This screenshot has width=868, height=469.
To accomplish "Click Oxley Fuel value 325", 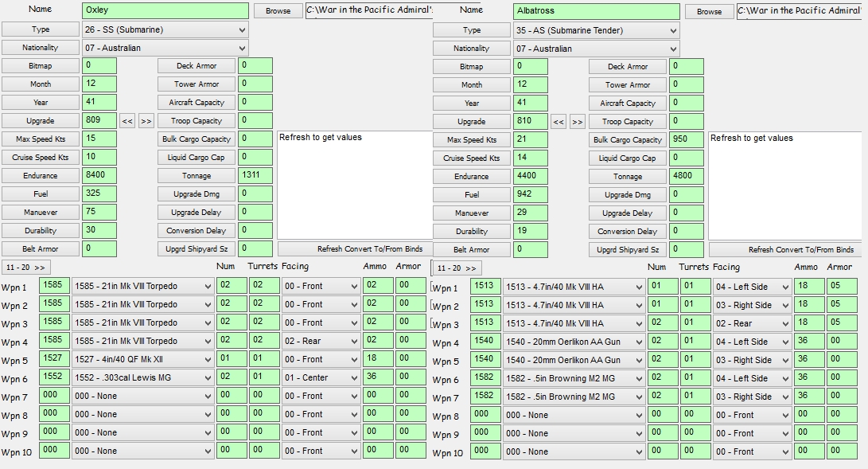I will click(x=99, y=193).
